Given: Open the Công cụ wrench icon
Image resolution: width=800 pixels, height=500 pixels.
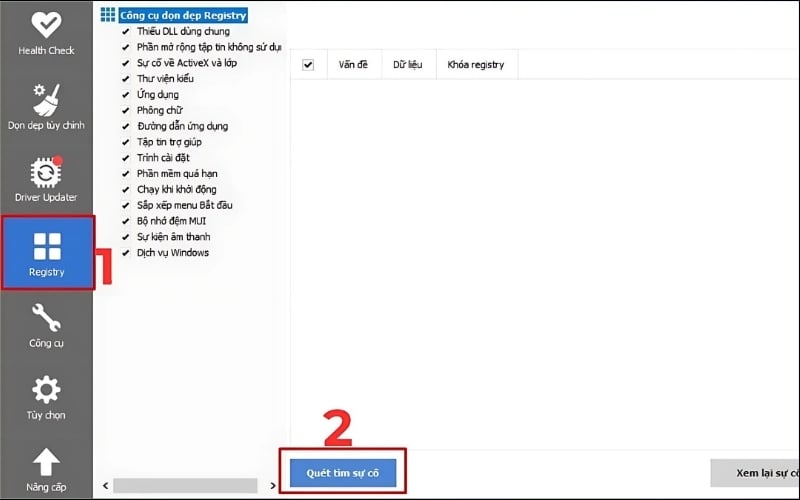Looking at the screenshot, I should pyautogui.click(x=46, y=317).
